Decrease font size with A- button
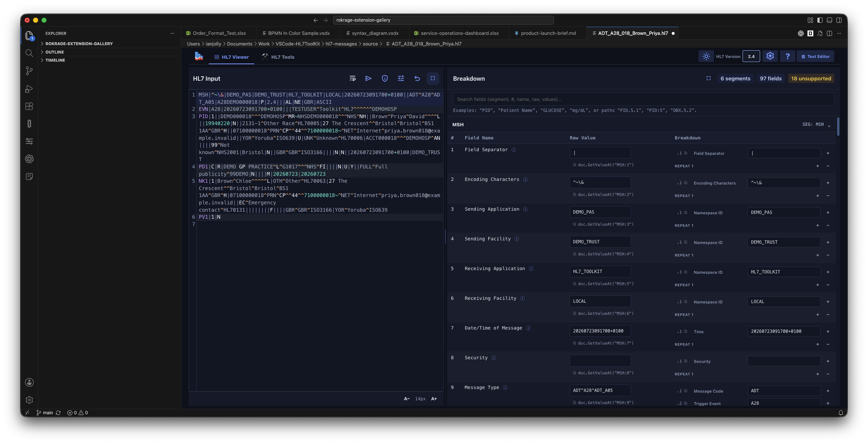This screenshot has height=444, width=868. click(406, 399)
